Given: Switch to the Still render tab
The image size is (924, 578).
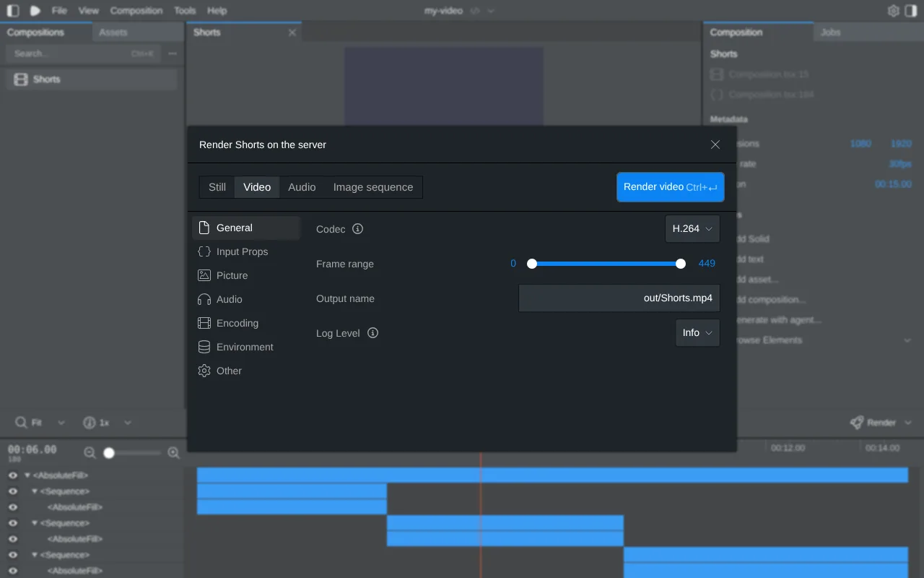Looking at the screenshot, I should click(217, 187).
